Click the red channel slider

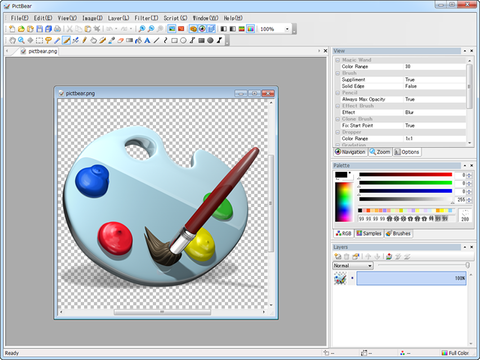pyautogui.click(x=405, y=175)
